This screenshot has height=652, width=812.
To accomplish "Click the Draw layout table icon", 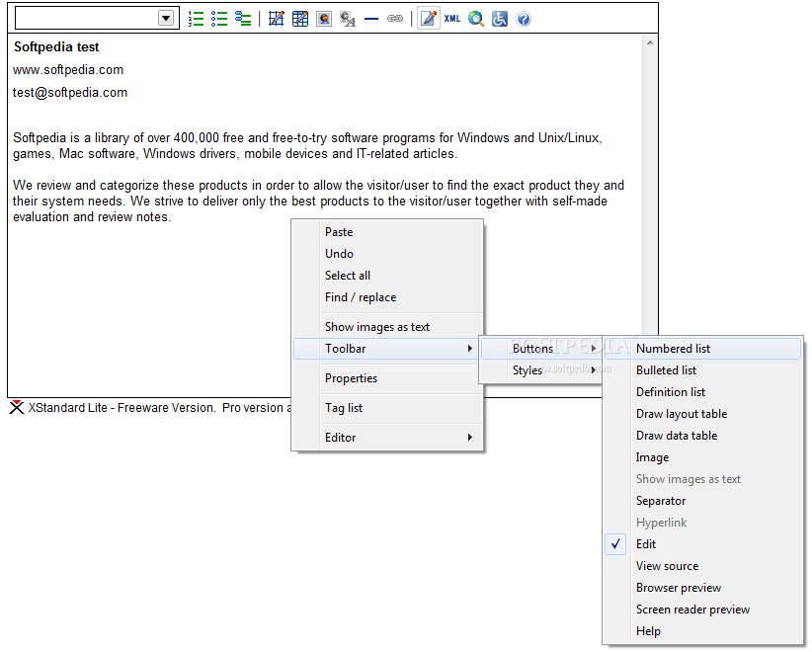I will click(x=276, y=19).
